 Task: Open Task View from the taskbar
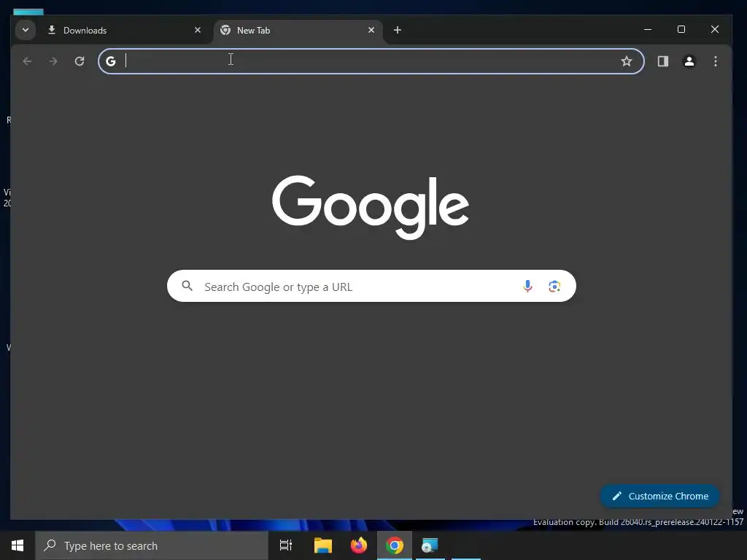coord(286,545)
